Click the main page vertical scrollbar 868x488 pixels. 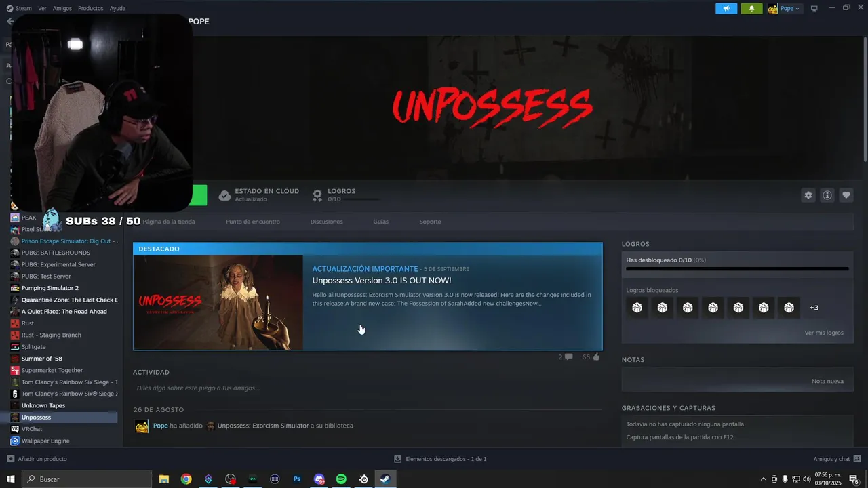(x=865, y=98)
